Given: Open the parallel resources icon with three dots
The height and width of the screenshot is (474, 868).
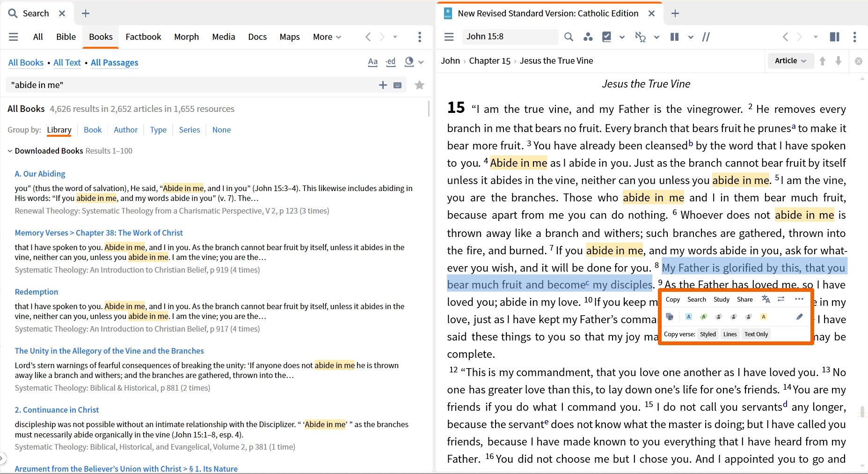Looking at the screenshot, I should tap(588, 37).
